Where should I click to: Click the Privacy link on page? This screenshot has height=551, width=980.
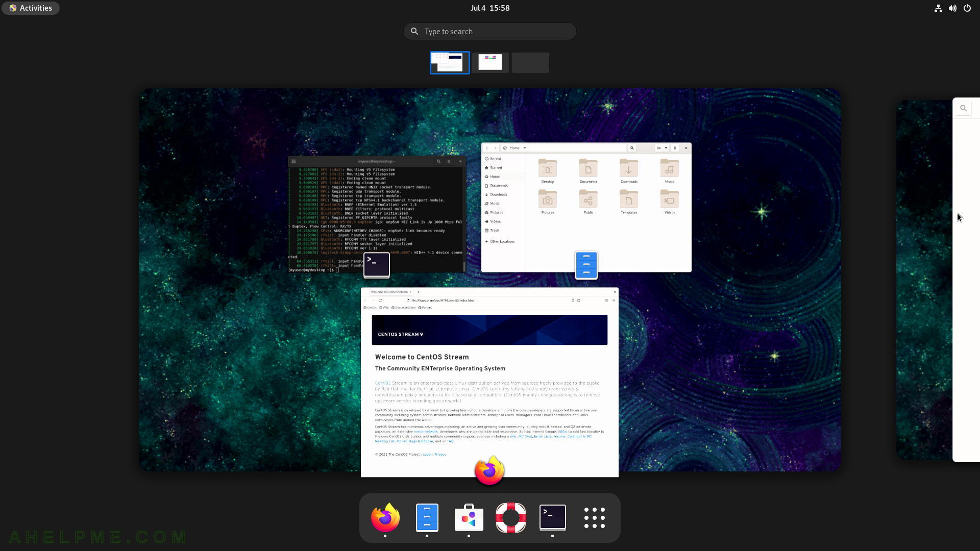click(x=440, y=454)
